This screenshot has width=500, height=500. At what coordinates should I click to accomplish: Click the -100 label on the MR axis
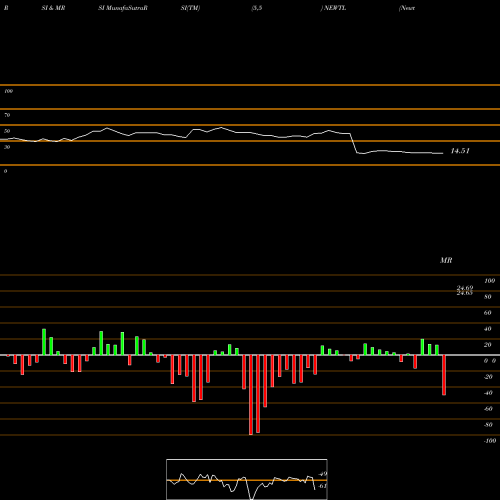point(490,441)
